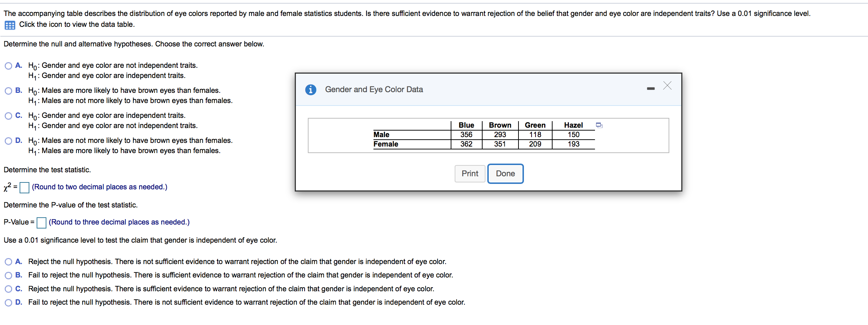Click the Green column header
868x325 pixels.
pyautogui.click(x=535, y=125)
